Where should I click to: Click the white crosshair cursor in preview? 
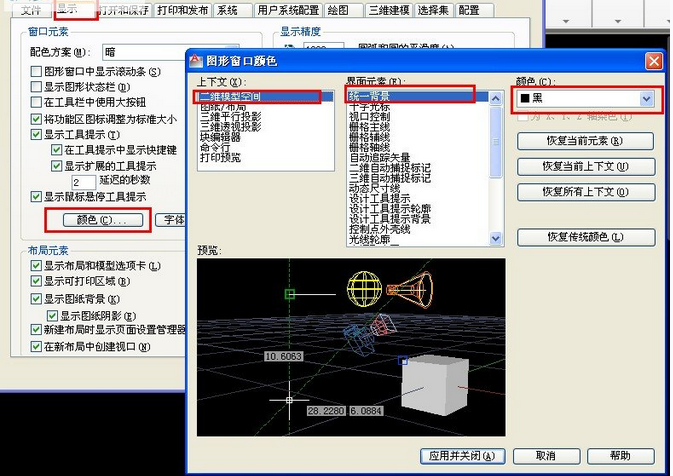click(289, 400)
